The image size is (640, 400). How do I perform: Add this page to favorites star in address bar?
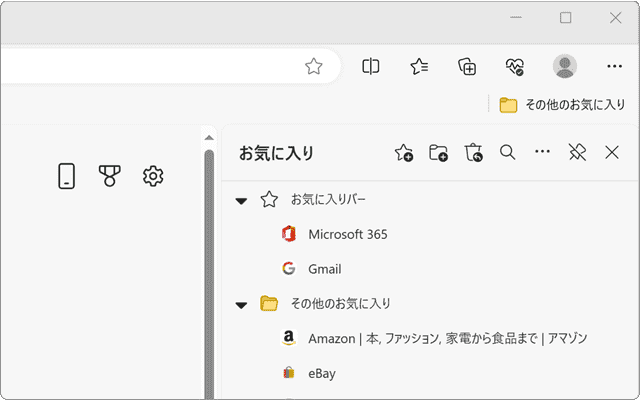[x=313, y=66]
